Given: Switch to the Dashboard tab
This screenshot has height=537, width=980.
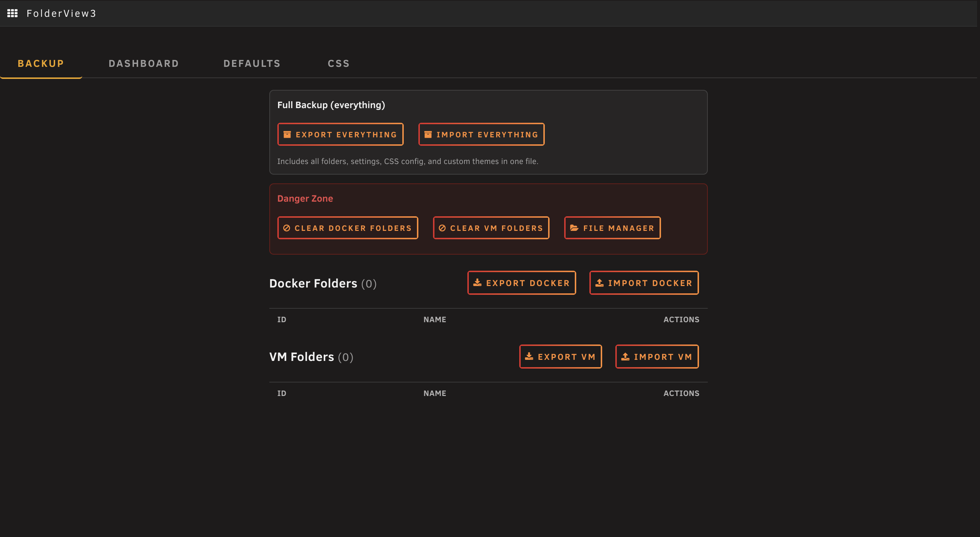Looking at the screenshot, I should point(144,64).
